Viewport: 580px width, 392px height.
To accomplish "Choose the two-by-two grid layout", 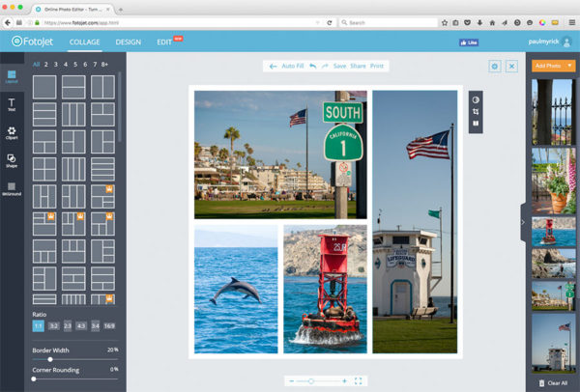I will tap(44, 169).
